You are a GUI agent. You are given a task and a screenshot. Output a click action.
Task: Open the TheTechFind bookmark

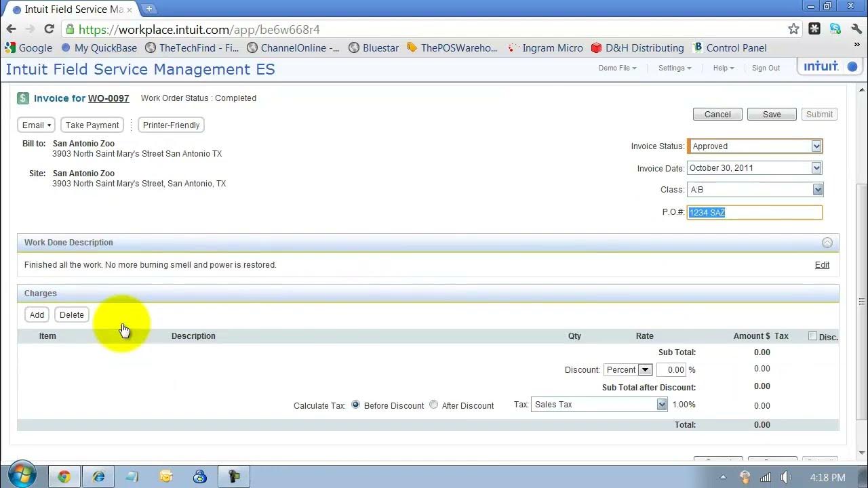click(x=192, y=48)
